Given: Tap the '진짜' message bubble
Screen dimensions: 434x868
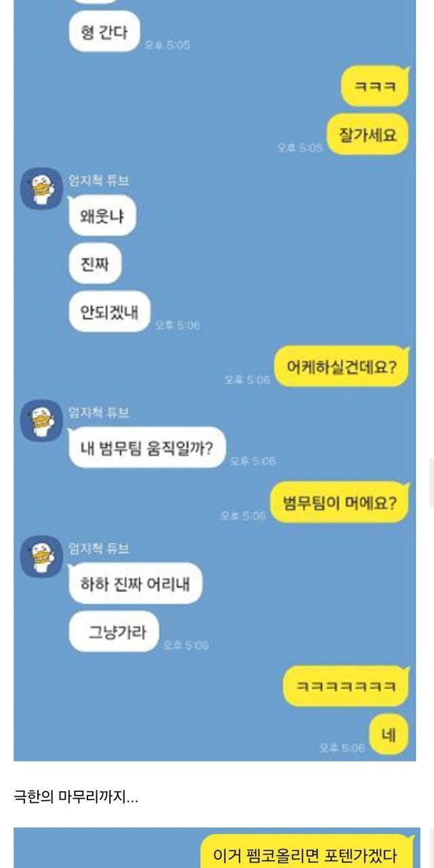Looking at the screenshot, I should click(x=95, y=264).
